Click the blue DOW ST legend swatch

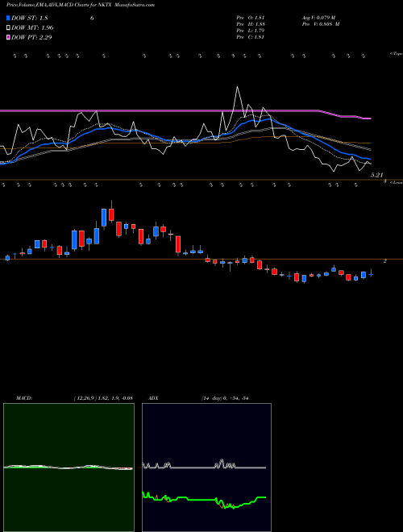point(9,18)
